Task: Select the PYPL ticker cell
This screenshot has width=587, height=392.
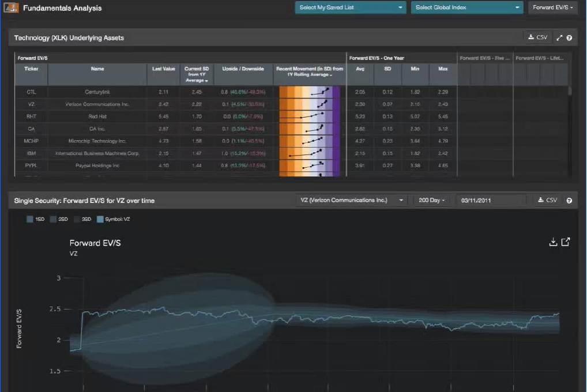Action: [x=32, y=165]
